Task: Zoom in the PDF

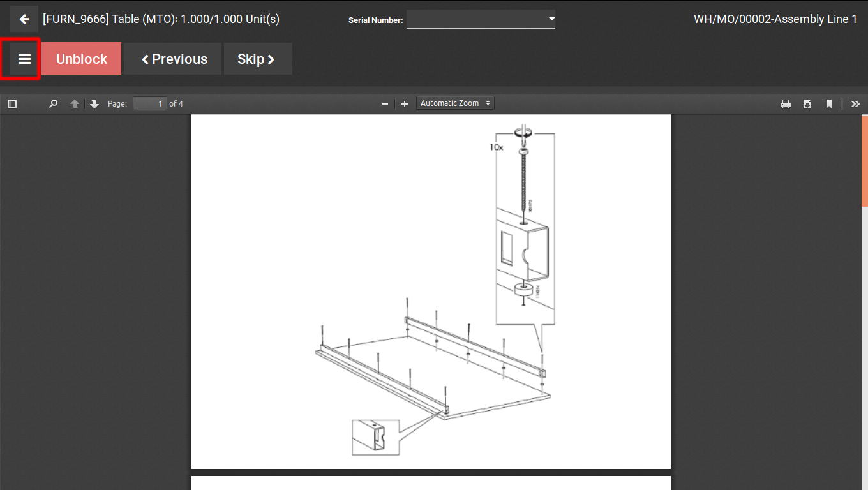Action: [405, 103]
